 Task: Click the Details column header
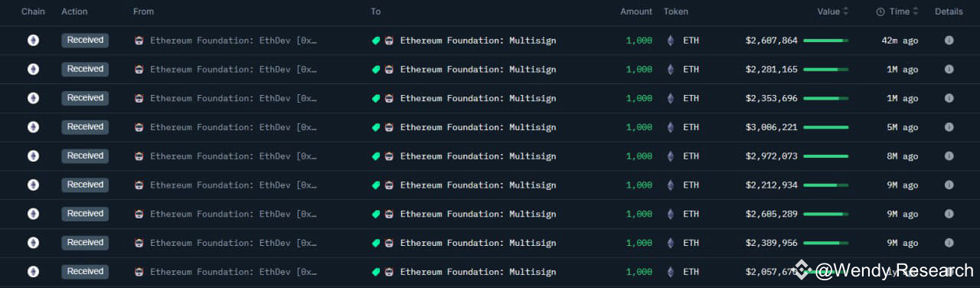tap(949, 11)
